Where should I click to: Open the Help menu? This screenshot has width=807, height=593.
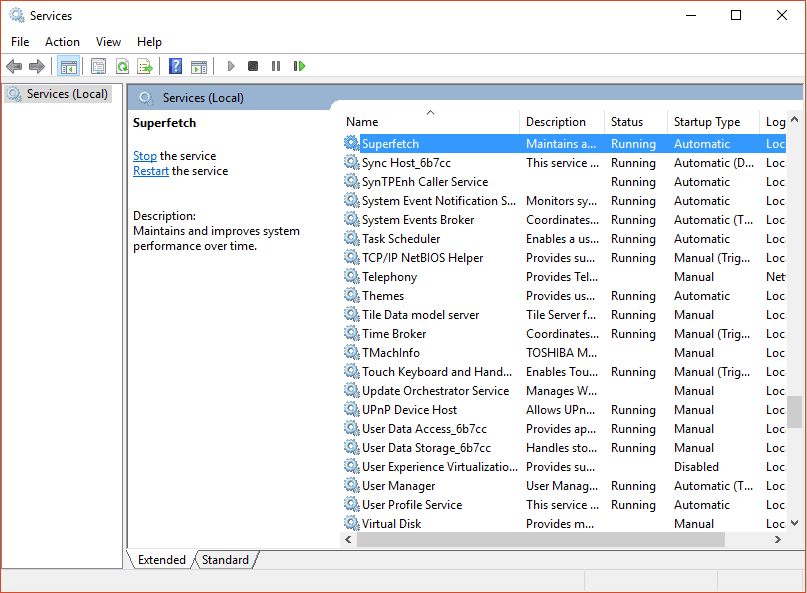click(149, 42)
